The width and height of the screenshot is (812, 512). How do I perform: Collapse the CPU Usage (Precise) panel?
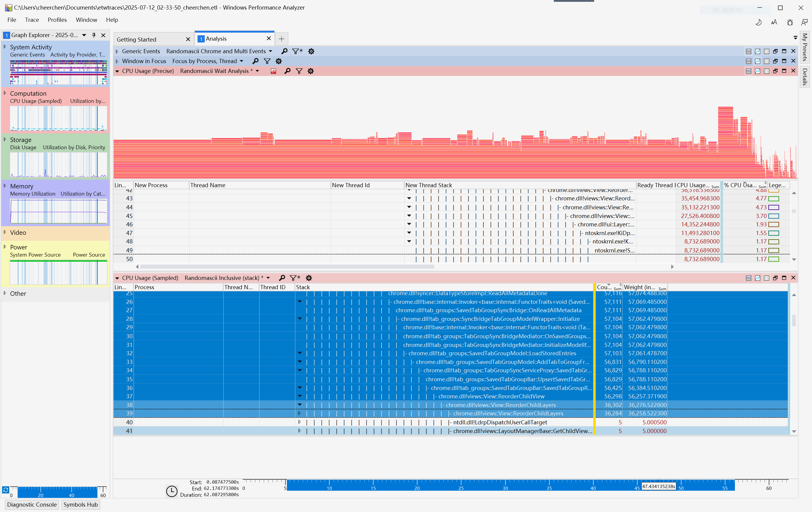point(117,71)
